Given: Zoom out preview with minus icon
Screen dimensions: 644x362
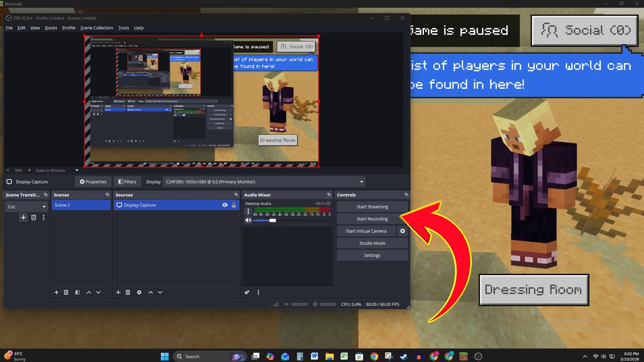Looking at the screenshot, I should coord(8,170).
